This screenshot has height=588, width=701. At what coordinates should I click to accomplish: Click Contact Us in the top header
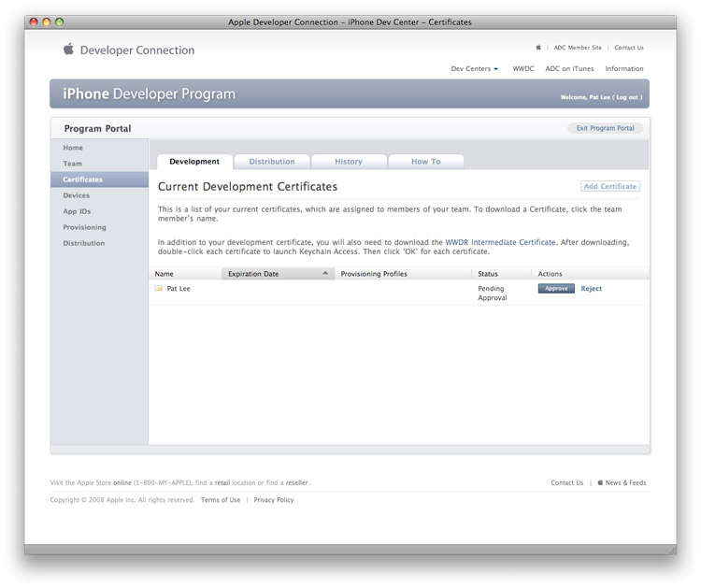(x=629, y=48)
